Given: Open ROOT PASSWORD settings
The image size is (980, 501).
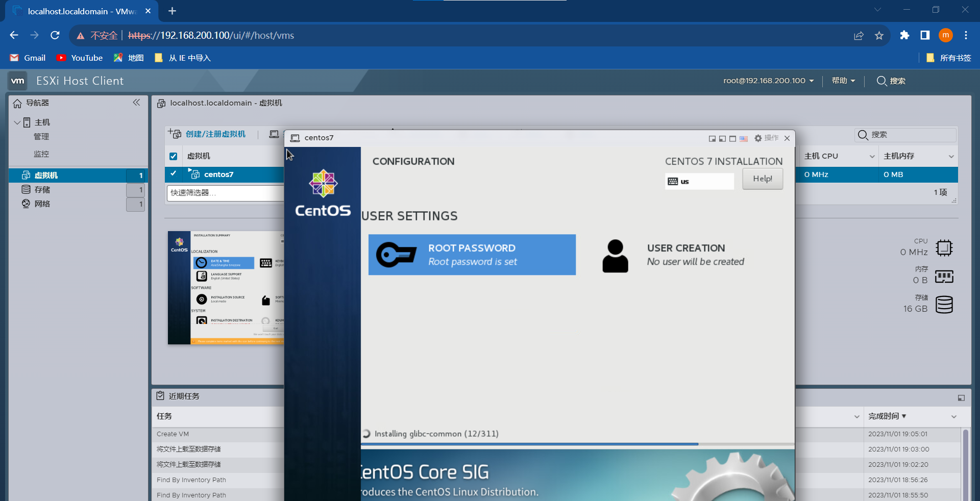Looking at the screenshot, I should point(472,255).
